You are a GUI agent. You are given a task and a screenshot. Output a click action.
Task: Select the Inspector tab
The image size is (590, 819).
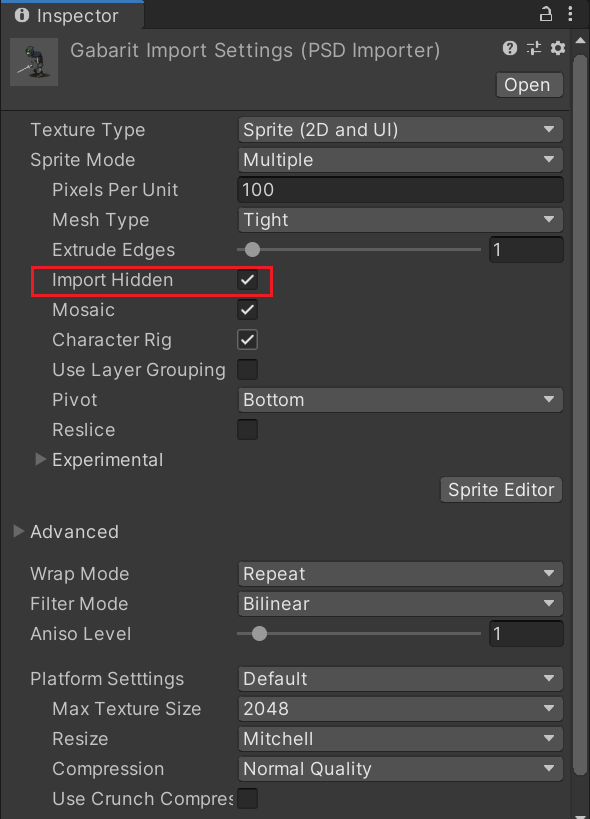tap(72, 16)
